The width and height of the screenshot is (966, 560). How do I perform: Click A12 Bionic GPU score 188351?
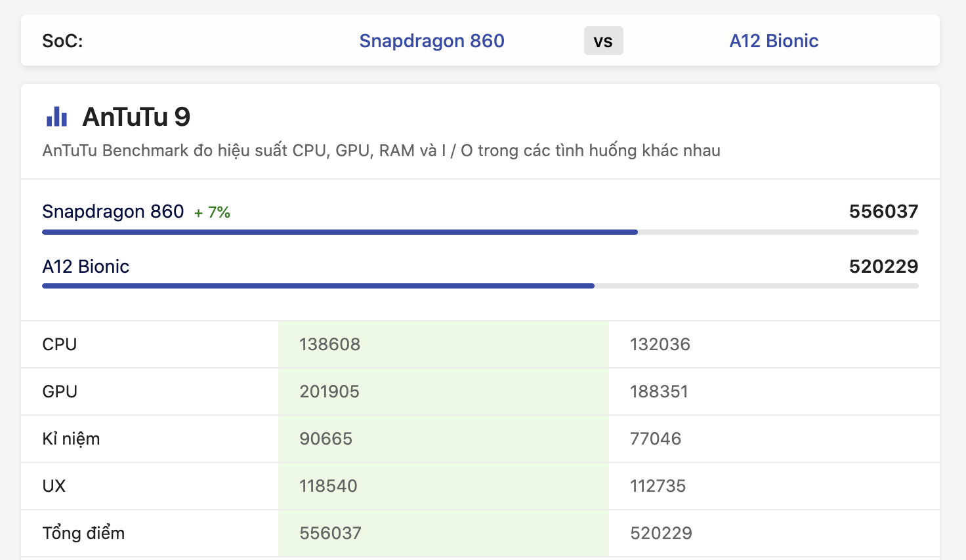(659, 391)
